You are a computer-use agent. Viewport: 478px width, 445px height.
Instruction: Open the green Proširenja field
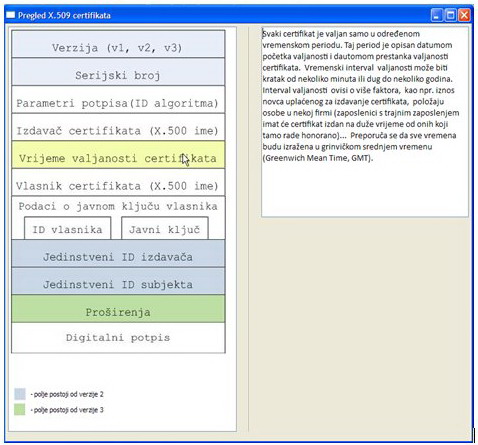[118, 309]
